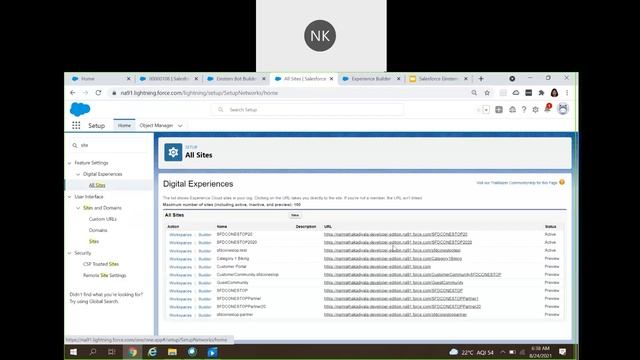Open the SFDCONESTOPPartner1 site URL
The width and height of the screenshot is (640, 360).
(401, 299)
